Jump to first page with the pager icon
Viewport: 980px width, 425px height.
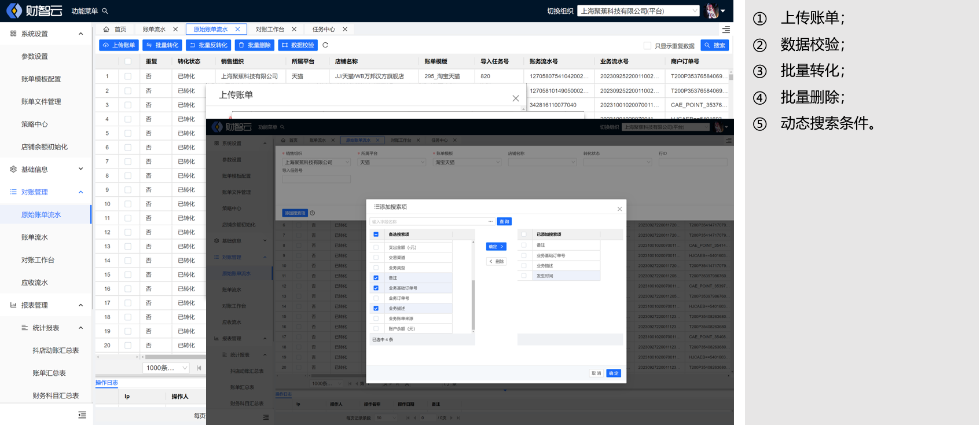tap(199, 368)
